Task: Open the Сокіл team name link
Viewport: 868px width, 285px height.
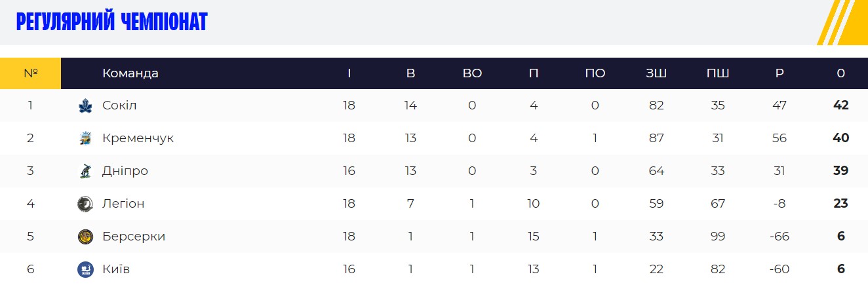Action: 119,105
